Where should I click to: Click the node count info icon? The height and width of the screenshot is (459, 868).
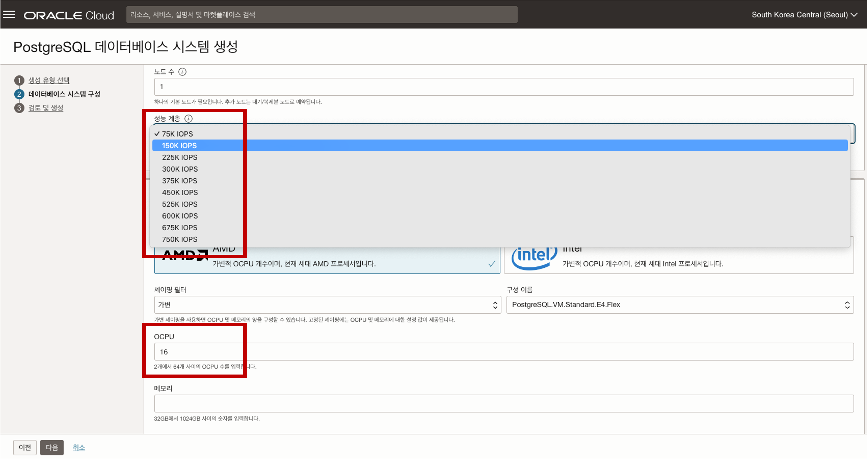click(182, 72)
